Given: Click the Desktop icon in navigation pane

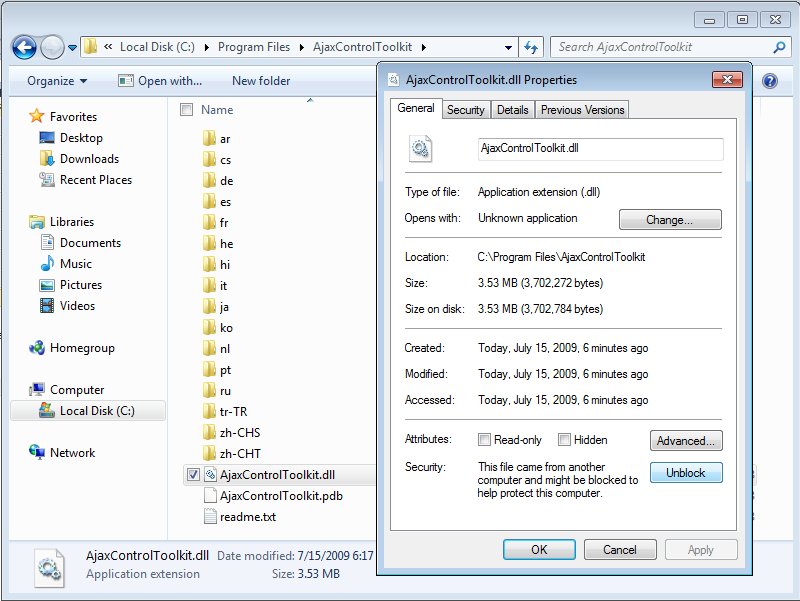Looking at the screenshot, I should click(47, 138).
